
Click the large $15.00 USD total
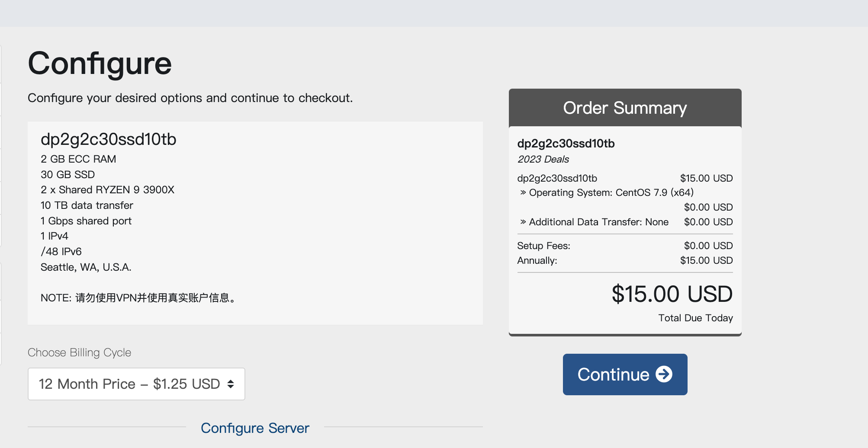click(672, 294)
